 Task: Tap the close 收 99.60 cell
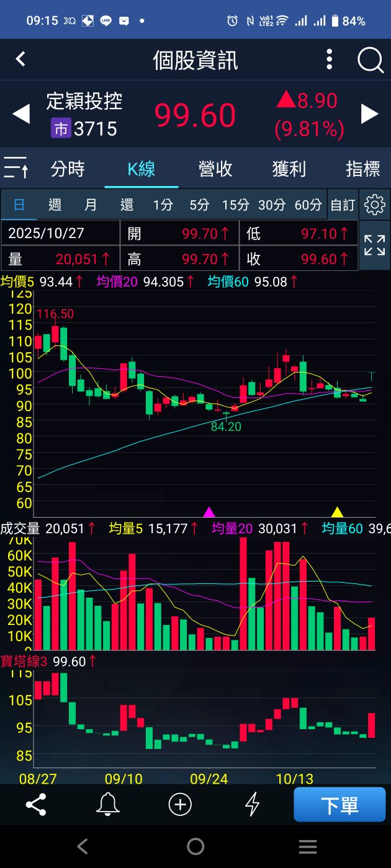298,259
